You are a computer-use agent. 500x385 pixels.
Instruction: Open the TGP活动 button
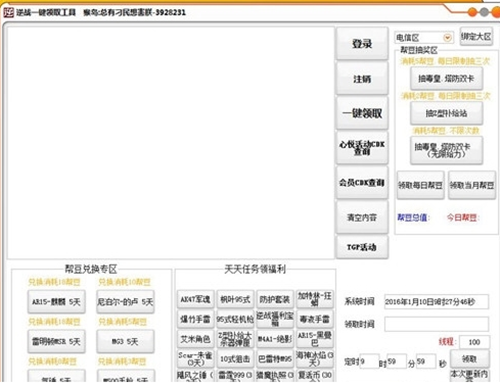coord(362,247)
